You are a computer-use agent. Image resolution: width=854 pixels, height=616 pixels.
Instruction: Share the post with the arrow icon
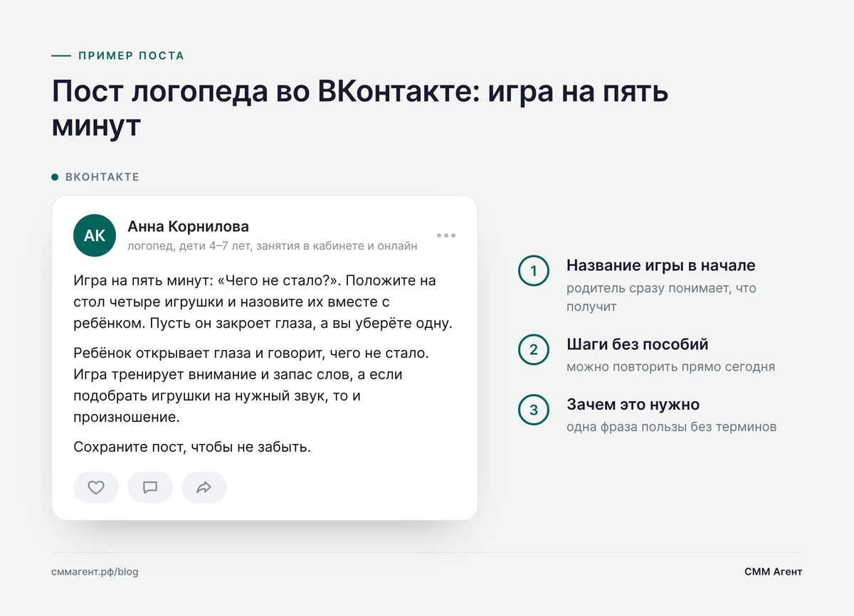pyautogui.click(x=204, y=487)
